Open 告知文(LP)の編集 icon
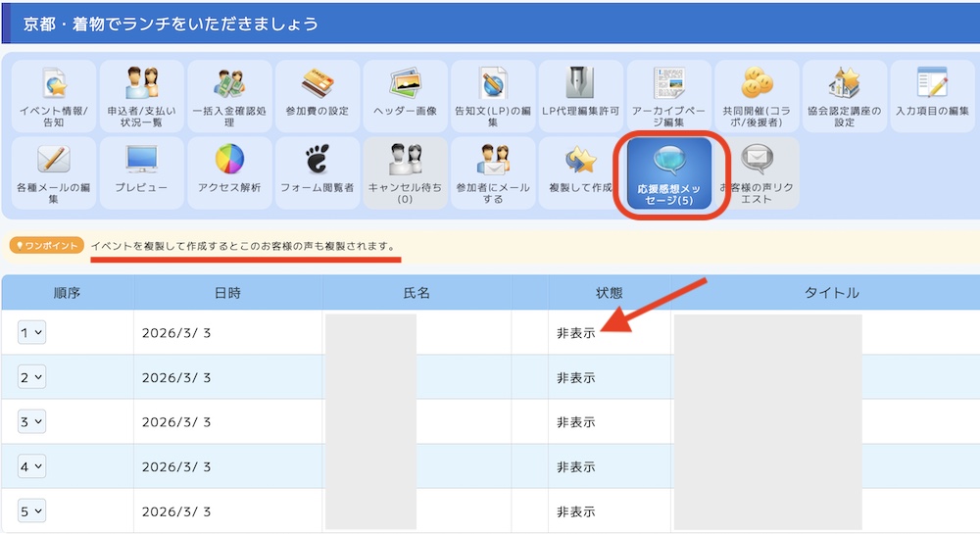980x534 pixels. point(493,95)
